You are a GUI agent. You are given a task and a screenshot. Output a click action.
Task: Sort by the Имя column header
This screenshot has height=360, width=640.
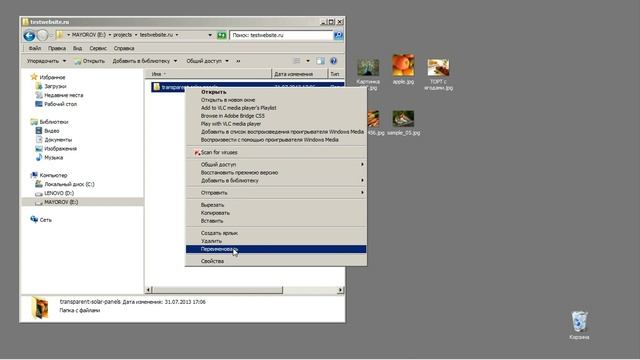point(208,74)
